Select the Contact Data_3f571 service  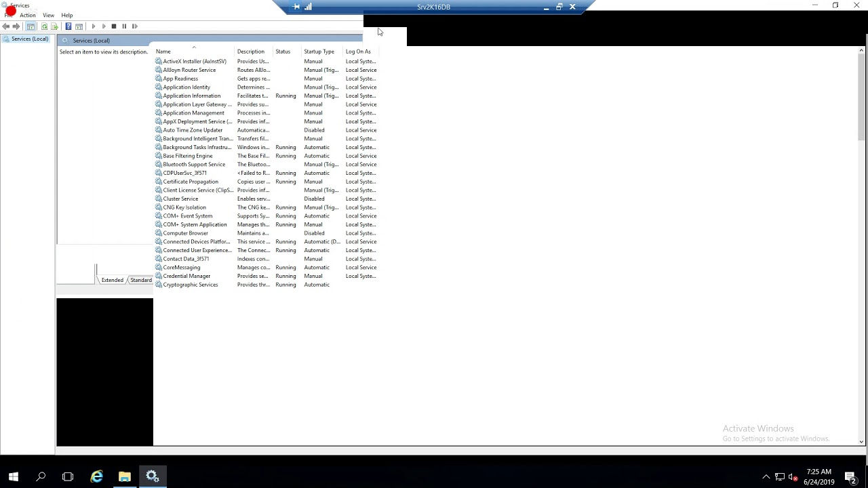(266, 259)
